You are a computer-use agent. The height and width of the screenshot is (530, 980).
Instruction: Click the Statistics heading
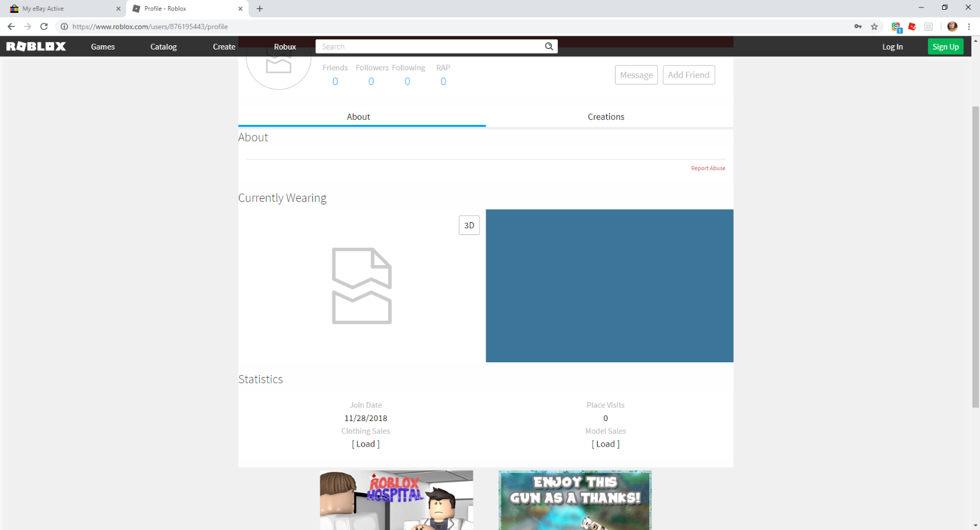(x=260, y=379)
